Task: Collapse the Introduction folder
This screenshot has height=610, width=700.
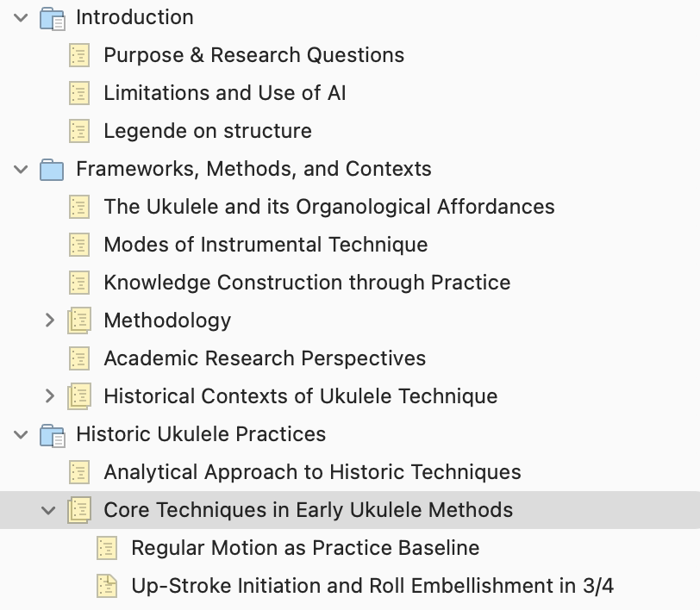Action: [22, 17]
